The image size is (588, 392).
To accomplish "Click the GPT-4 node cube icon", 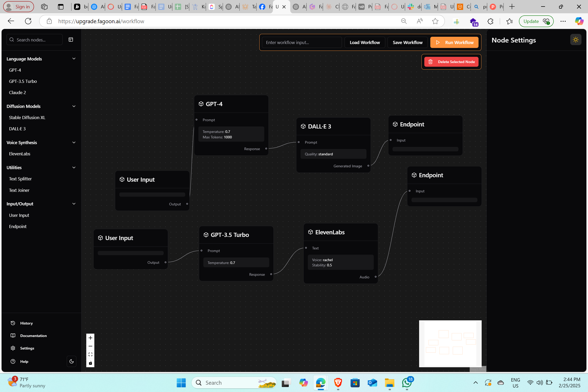I will coord(201,104).
